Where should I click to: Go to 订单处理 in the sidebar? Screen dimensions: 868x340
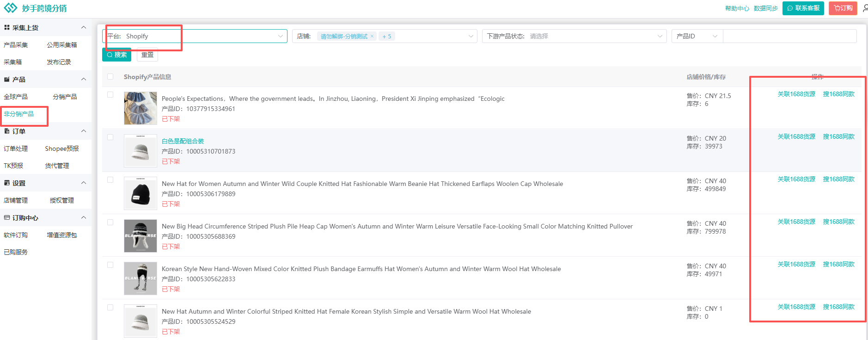pos(16,148)
